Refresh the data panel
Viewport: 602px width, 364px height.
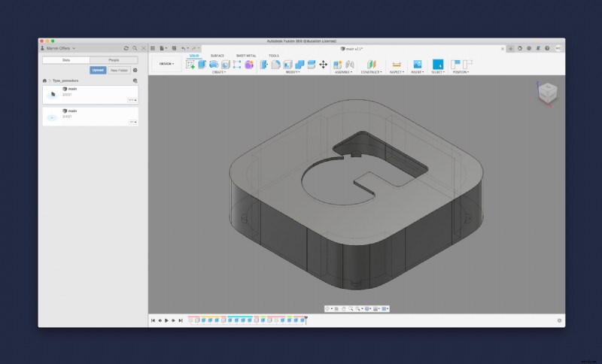(126, 48)
